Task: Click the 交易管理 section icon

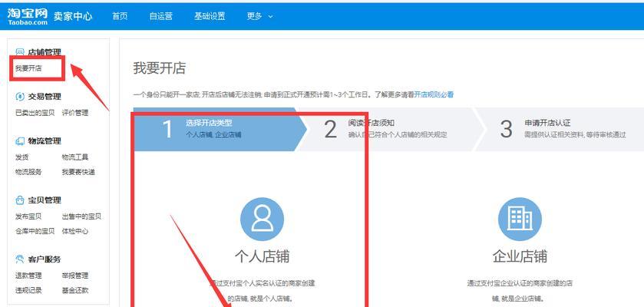Action: click(x=20, y=97)
